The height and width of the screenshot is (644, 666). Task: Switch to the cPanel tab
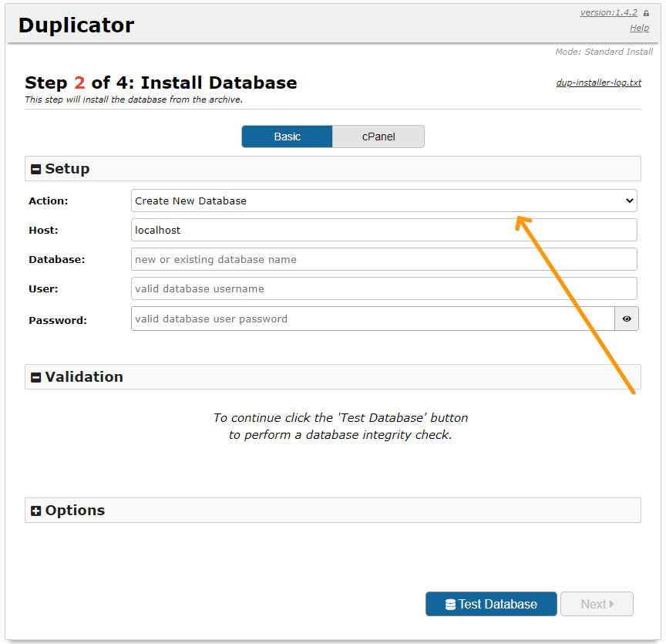coord(378,137)
